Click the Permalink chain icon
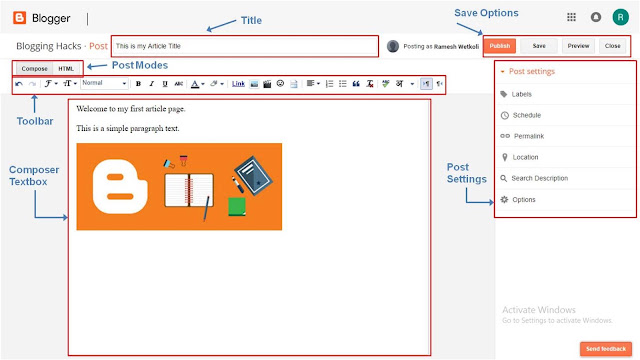The height and width of the screenshot is (360, 640). click(x=505, y=136)
